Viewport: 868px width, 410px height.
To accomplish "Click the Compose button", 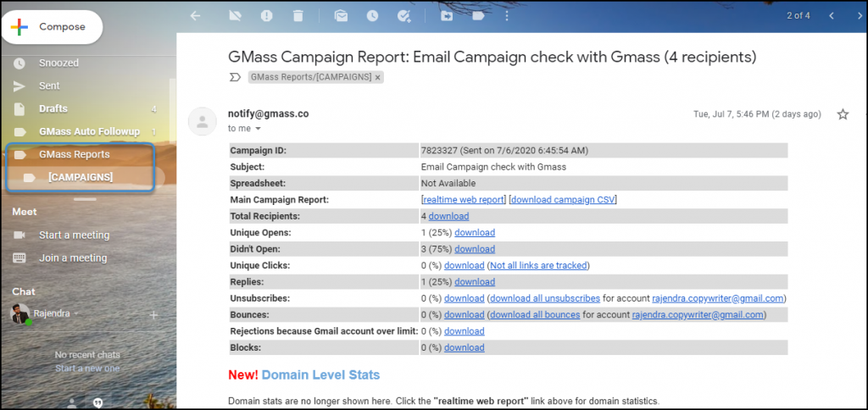I will click(x=52, y=26).
